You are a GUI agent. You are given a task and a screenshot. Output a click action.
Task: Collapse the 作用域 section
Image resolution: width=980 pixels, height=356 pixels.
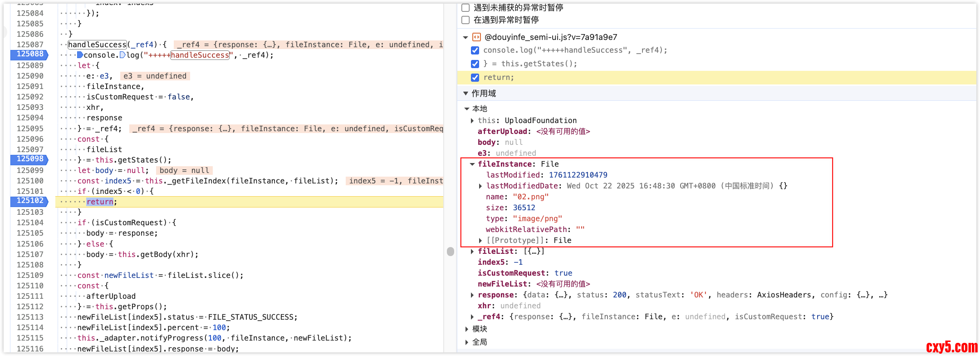pos(465,94)
